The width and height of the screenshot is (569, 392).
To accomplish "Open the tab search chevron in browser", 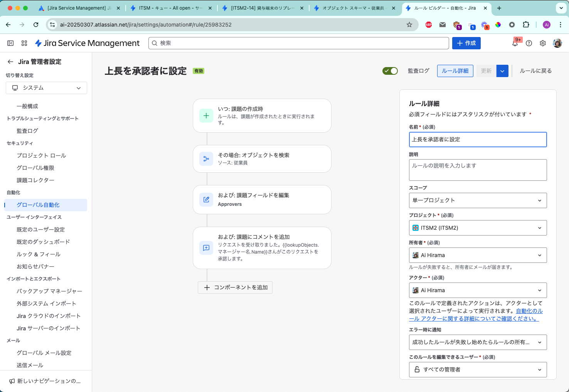I will point(561,8).
